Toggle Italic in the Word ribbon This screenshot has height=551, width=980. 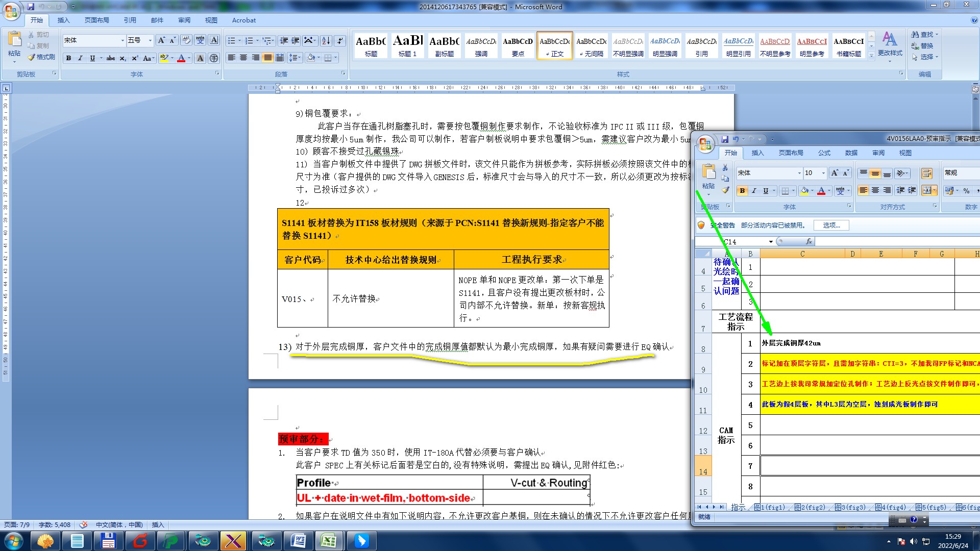pos(80,58)
